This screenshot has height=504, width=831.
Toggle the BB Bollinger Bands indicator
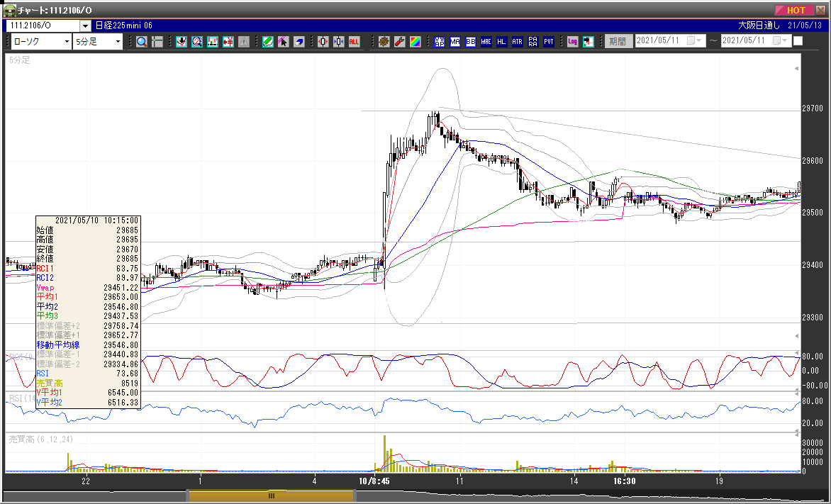471,41
